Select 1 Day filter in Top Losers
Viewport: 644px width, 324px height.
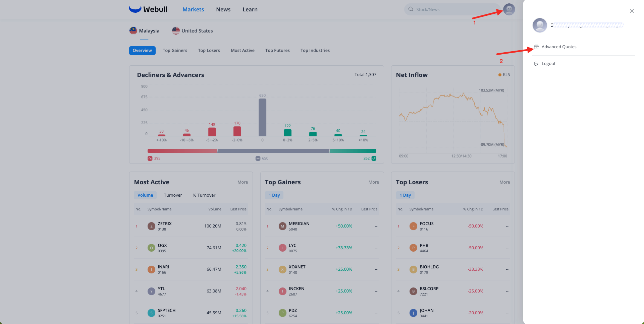[405, 195]
